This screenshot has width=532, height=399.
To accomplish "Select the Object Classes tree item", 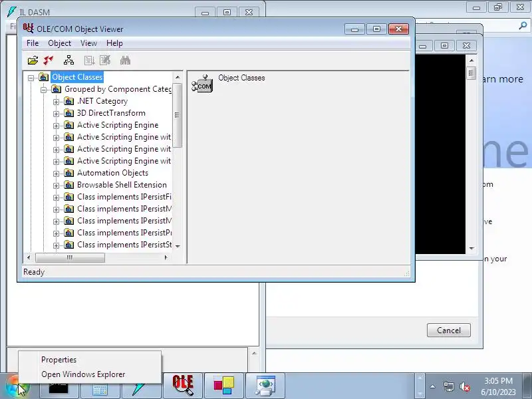I will pyautogui.click(x=77, y=77).
